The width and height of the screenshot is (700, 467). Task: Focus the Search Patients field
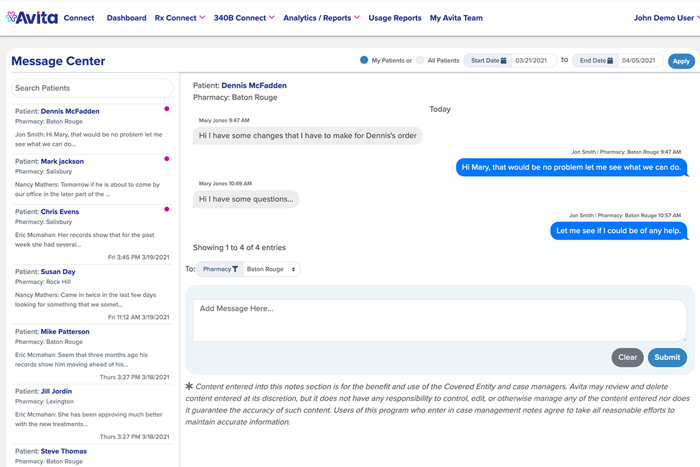92,88
